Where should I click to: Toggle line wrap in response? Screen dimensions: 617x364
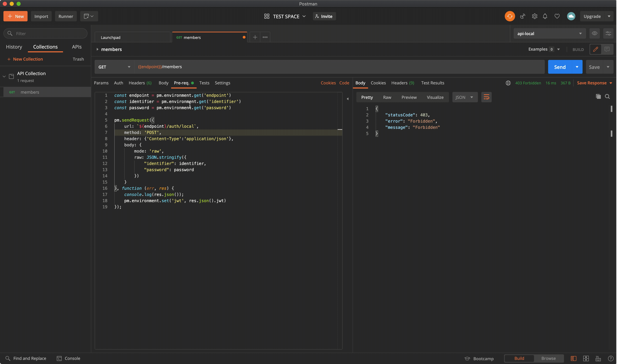pos(486,97)
